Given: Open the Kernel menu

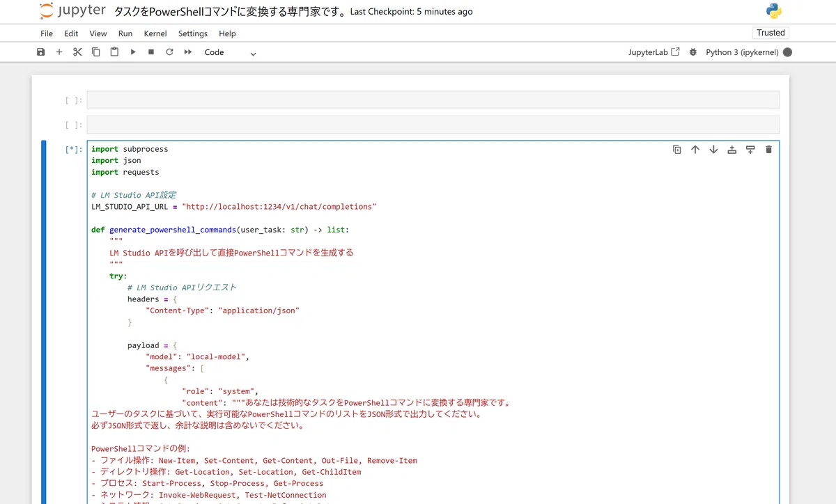Looking at the screenshot, I should (155, 33).
